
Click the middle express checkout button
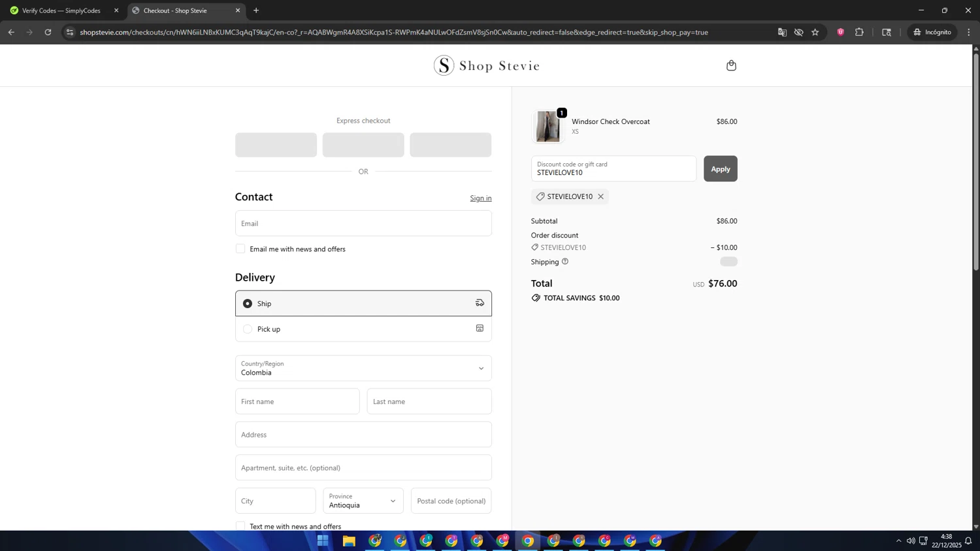[363, 145]
